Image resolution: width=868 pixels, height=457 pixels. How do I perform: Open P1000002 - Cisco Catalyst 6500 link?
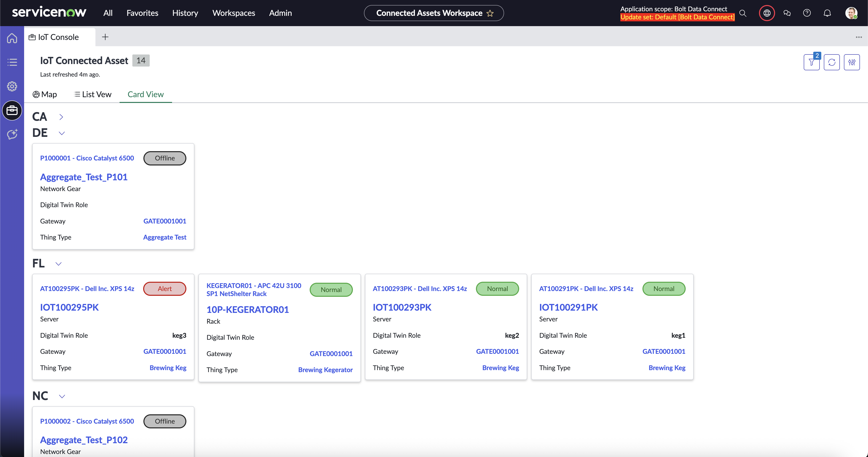[87, 421]
